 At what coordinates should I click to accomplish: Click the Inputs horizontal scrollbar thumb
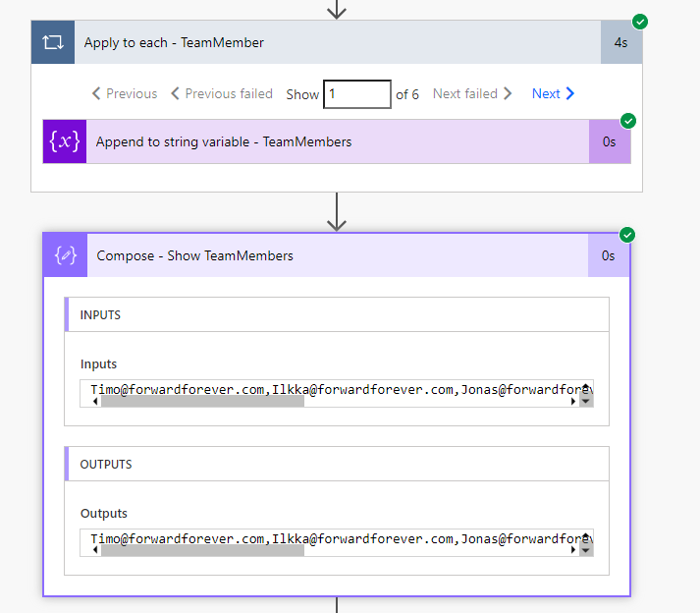tap(202, 401)
